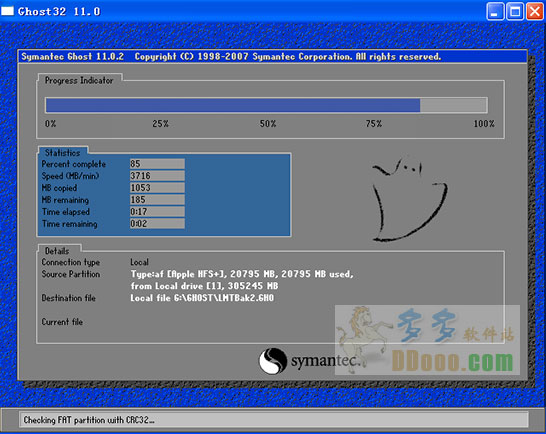This screenshot has width=546, height=434.
Task: Click the 'MB copied' label
Action: click(x=59, y=188)
